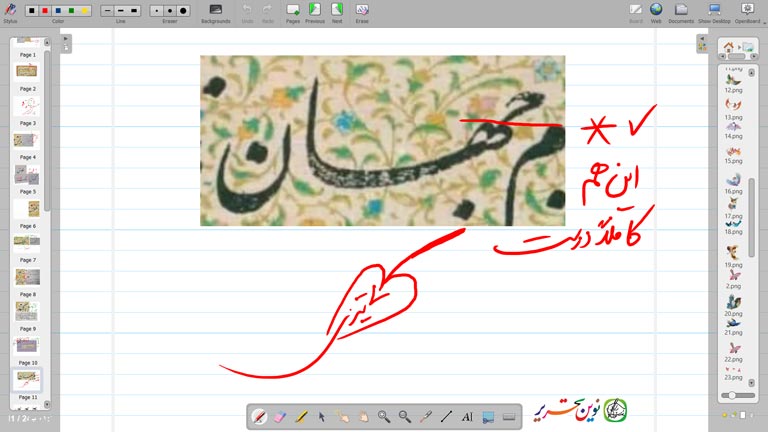Switch to Web mode

point(656,11)
